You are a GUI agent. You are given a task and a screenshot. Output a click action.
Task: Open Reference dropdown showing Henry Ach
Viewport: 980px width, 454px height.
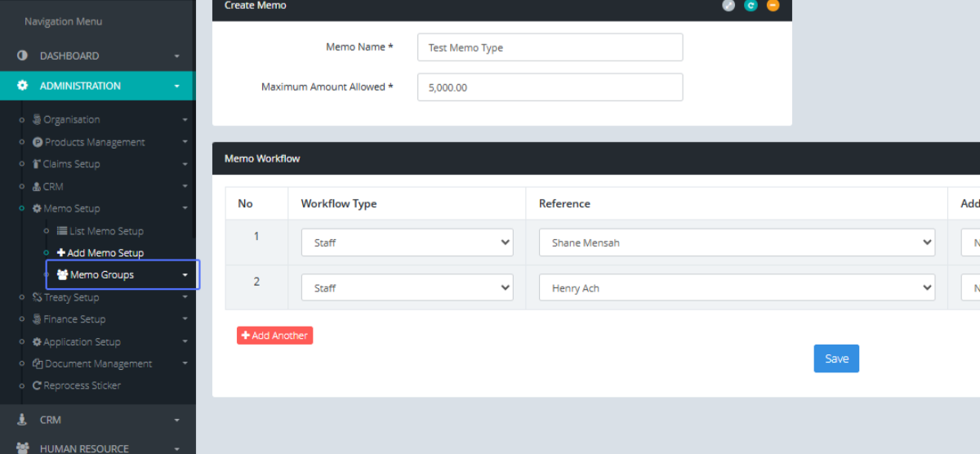pyautogui.click(x=737, y=288)
